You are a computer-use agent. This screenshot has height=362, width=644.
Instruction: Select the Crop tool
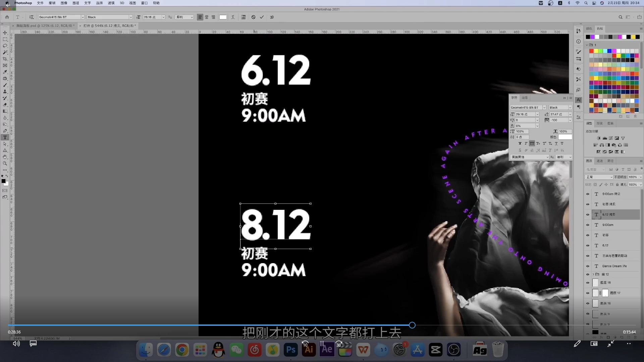coord(5,59)
